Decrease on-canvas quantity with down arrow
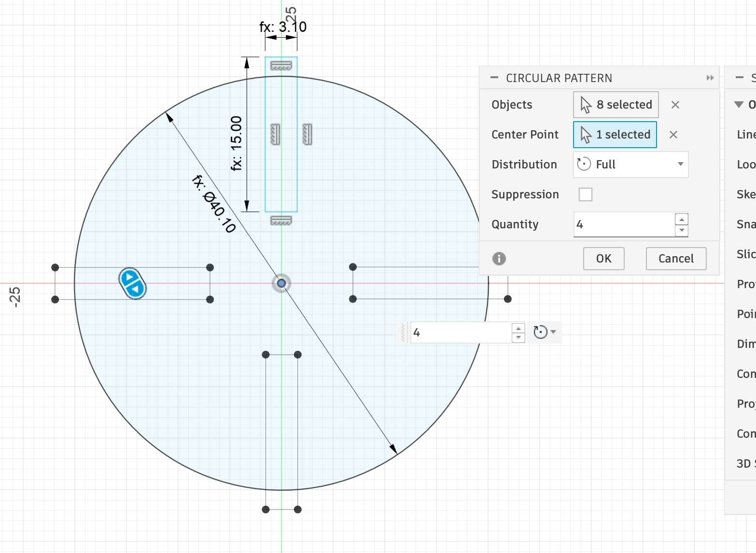 click(518, 337)
